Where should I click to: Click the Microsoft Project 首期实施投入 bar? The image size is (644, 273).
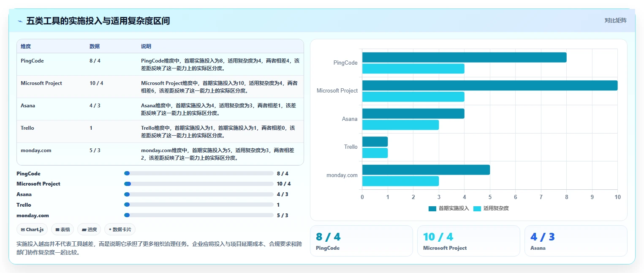(x=490, y=85)
